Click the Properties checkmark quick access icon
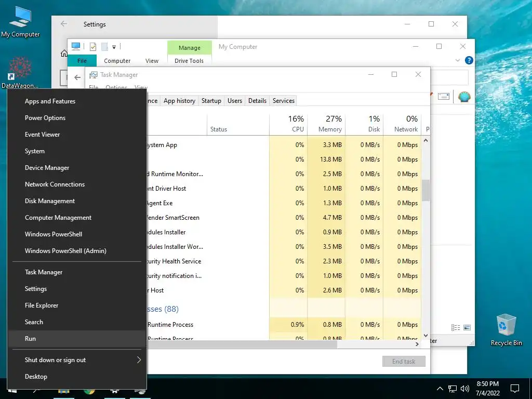532x399 pixels. [x=92, y=46]
